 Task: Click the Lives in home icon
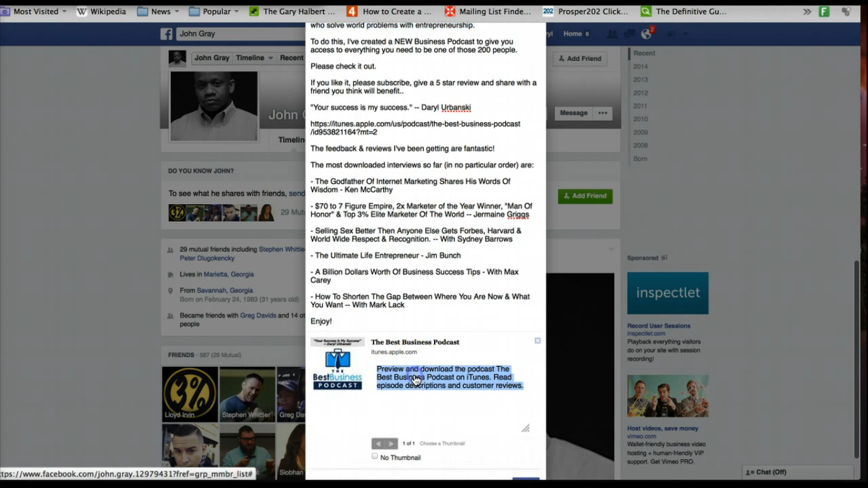click(170, 275)
